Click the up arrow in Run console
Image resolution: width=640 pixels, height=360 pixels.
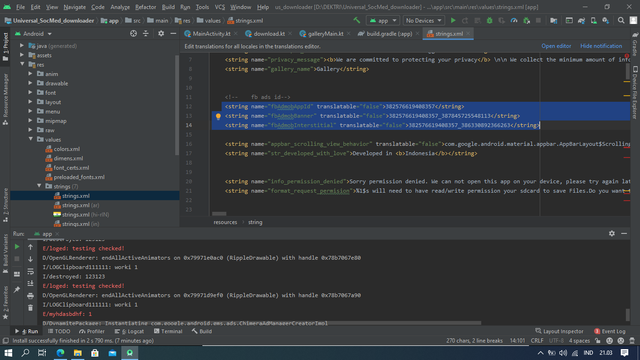click(30, 247)
